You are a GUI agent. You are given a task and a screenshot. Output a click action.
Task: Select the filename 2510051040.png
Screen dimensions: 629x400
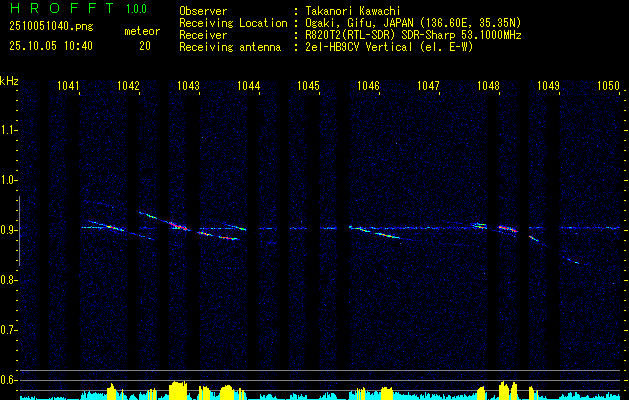pos(51,27)
